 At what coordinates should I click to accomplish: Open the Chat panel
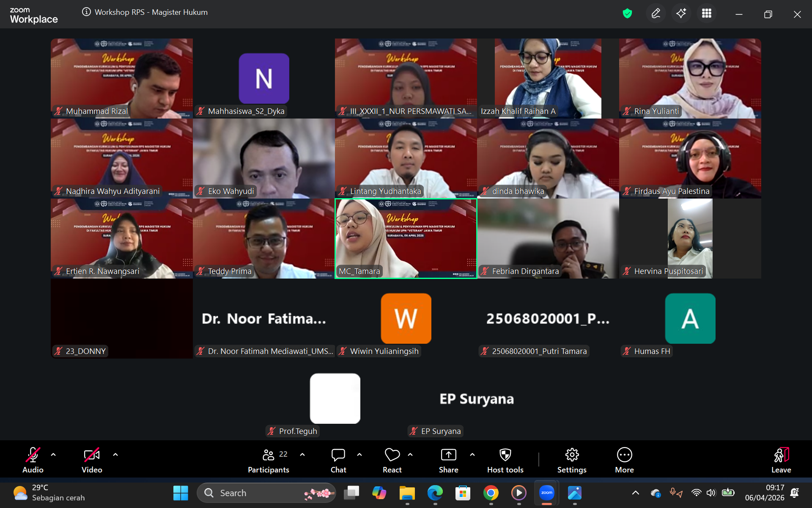[338, 460]
